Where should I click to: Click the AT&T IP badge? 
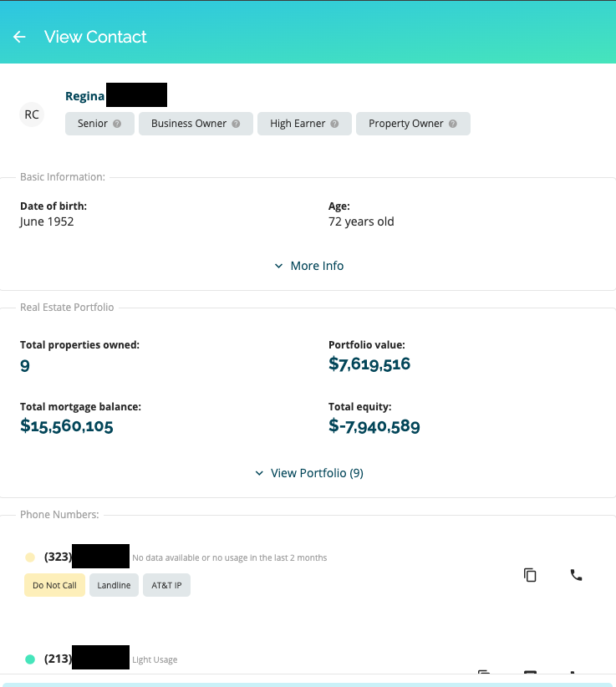point(166,585)
